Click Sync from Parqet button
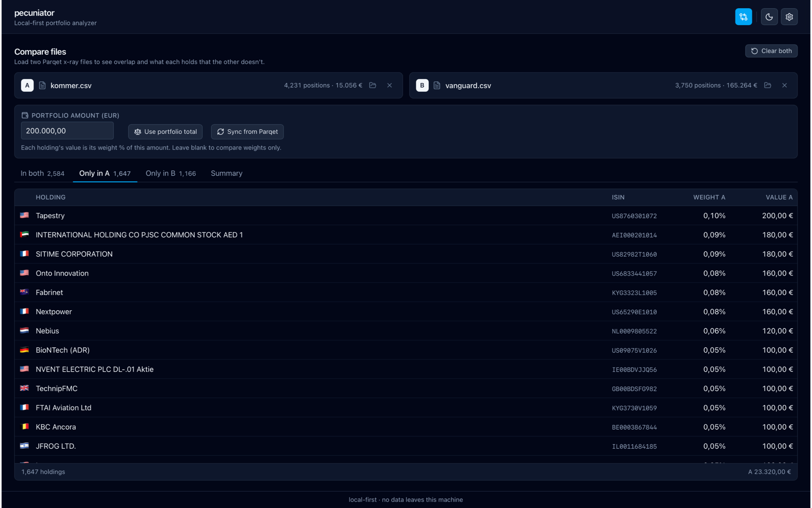 [x=247, y=132]
